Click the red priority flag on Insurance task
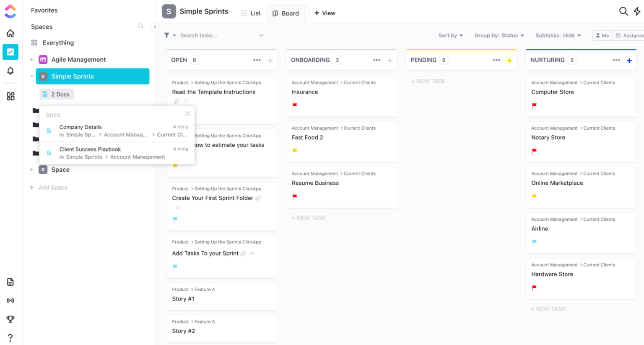Image resolution: width=644 pixels, height=345 pixels. pos(295,106)
